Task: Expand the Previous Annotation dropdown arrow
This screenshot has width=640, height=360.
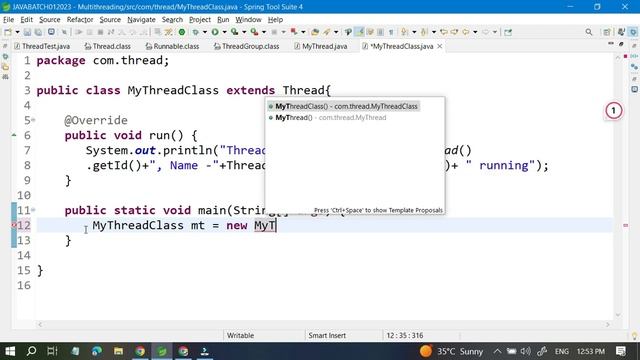Action: pyautogui.click(x=433, y=32)
